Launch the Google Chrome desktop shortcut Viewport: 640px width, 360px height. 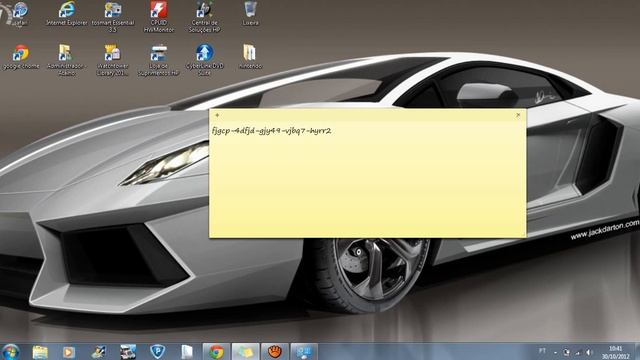(21, 57)
